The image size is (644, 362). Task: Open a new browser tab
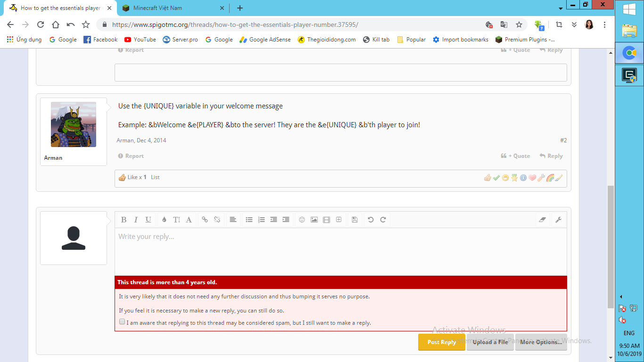240,8
